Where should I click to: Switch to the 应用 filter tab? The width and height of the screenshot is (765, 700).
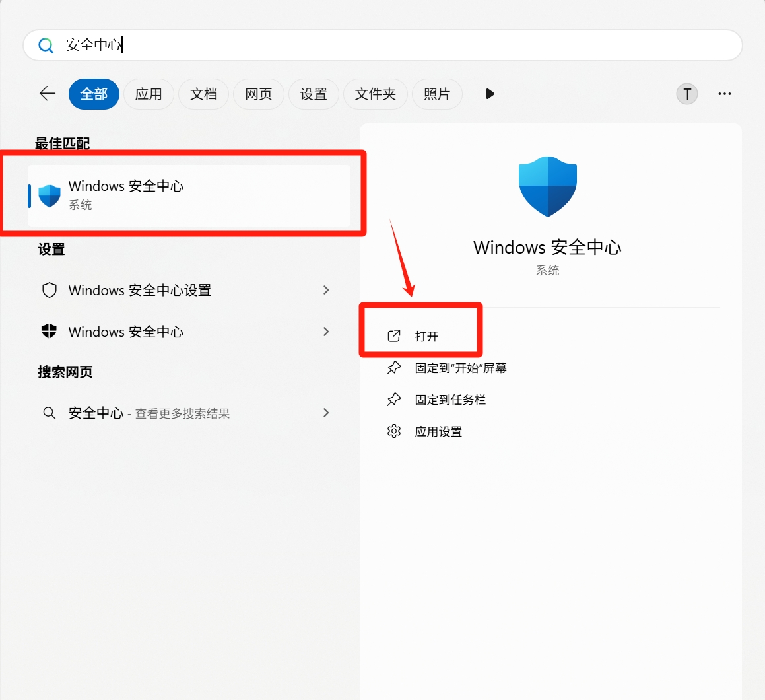pos(149,94)
